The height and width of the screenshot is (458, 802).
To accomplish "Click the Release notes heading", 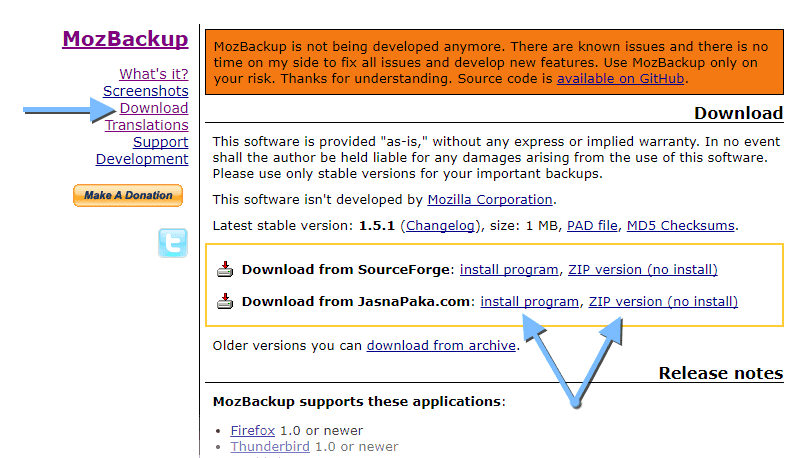I will 721,373.
